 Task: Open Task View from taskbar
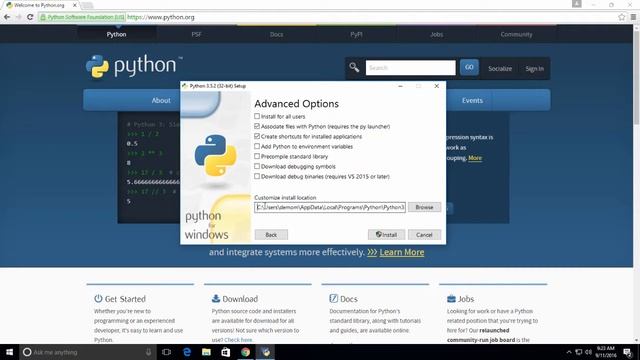(167, 352)
